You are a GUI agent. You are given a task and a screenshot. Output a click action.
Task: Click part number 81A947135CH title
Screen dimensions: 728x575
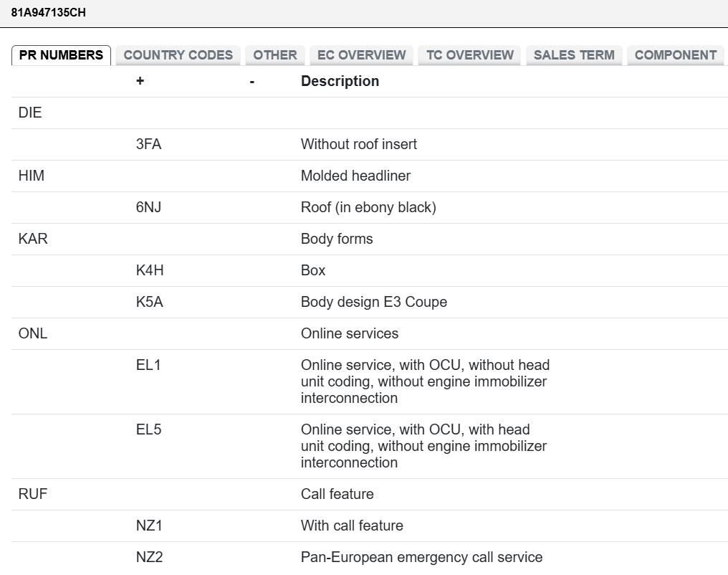point(48,12)
